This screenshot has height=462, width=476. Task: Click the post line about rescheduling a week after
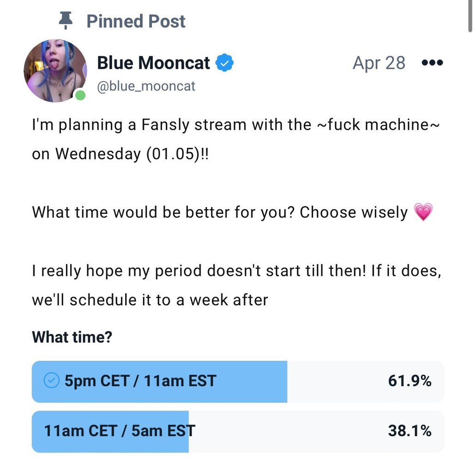150,300
